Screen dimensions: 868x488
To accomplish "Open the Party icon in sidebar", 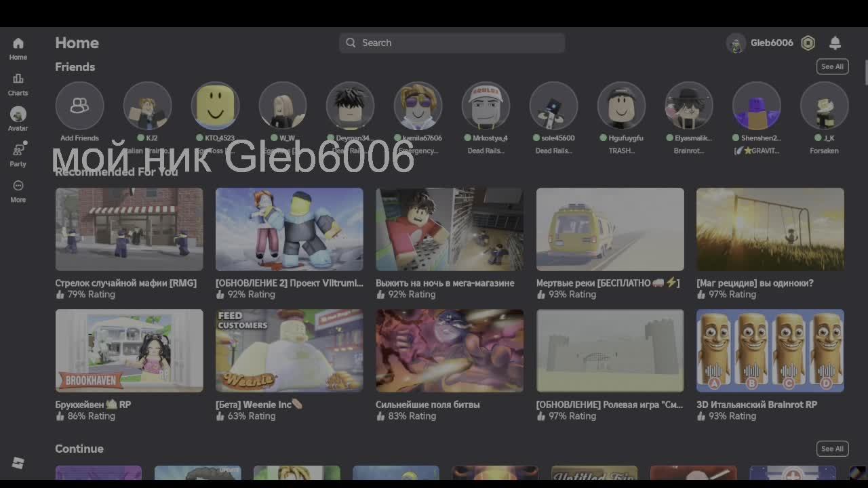I will pyautogui.click(x=18, y=150).
